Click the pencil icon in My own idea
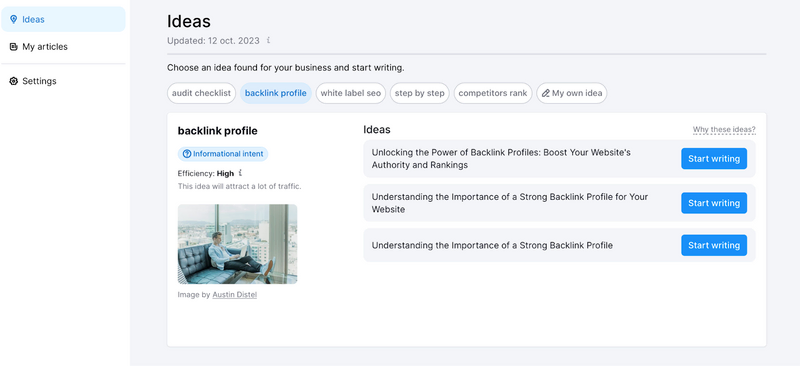800x366 pixels. pos(545,93)
